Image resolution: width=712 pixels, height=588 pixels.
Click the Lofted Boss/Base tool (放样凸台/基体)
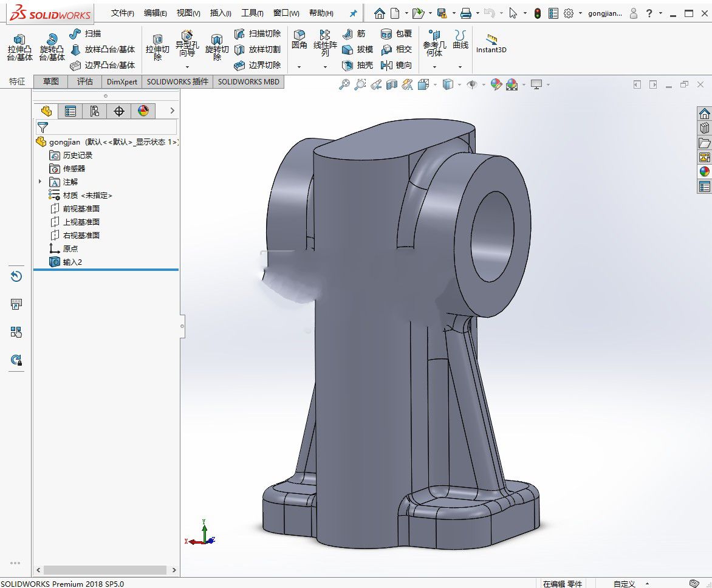pos(103,49)
